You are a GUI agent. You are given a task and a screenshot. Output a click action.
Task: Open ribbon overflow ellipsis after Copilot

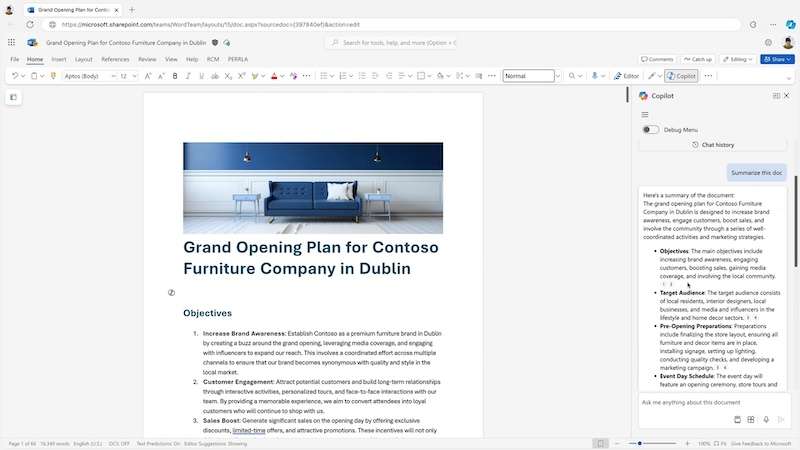coord(708,76)
